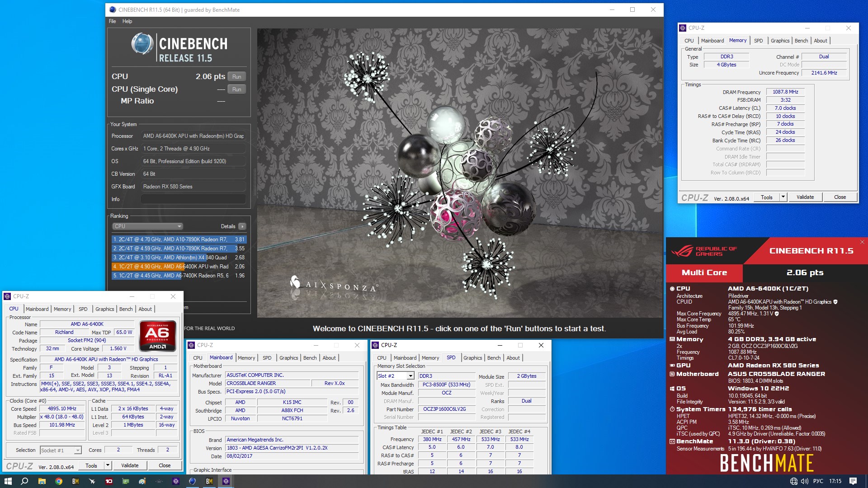Open the network globe tray icon
The width and height of the screenshot is (868, 488).
tap(793, 481)
